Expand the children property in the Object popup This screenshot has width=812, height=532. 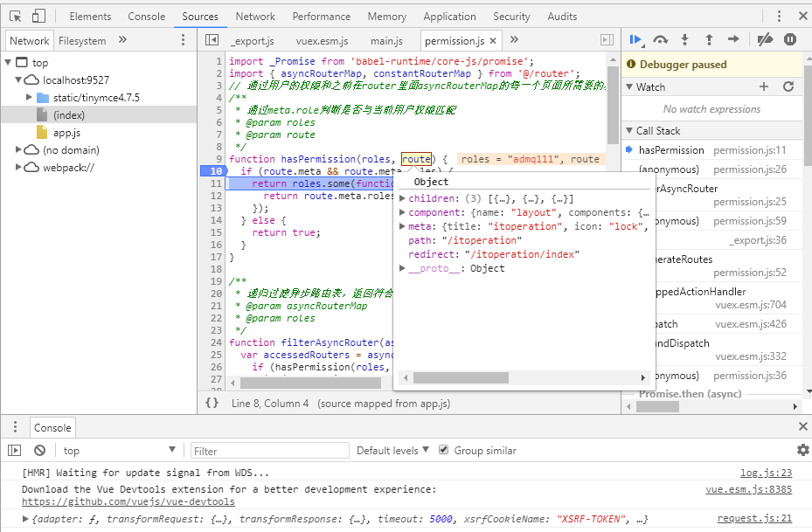pos(402,197)
